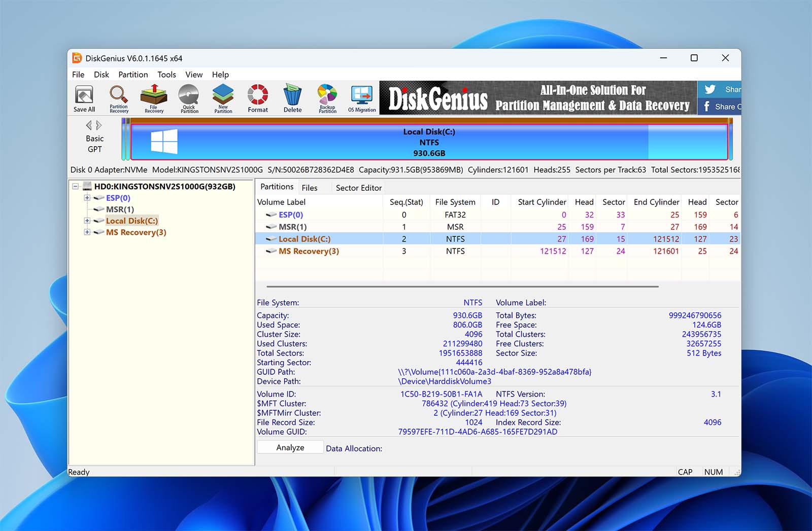The image size is (812, 531).
Task: Select the Local Disk(C:) partition bar
Action: [429, 143]
